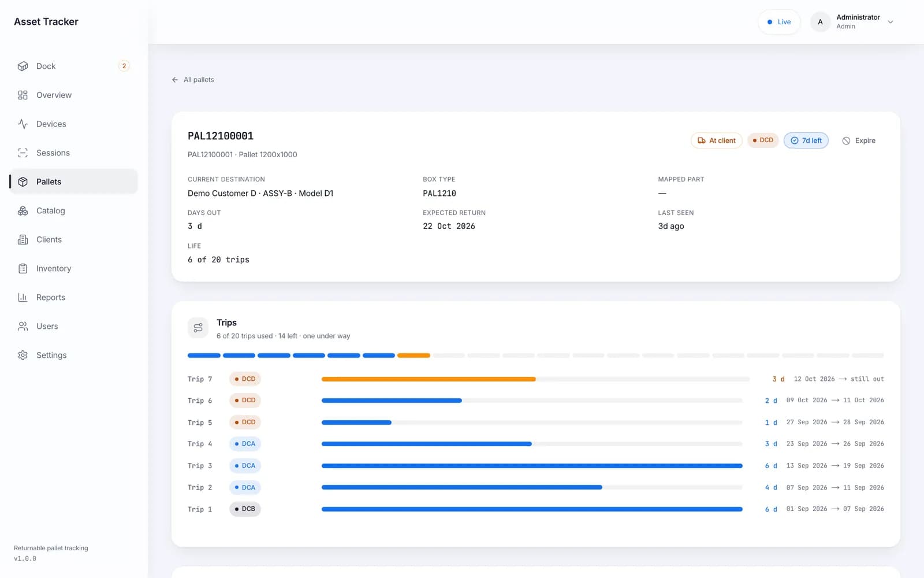Expand the Administrator account dropdown chevron
Screen dimensions: 924x578
[x=891, y=22]
